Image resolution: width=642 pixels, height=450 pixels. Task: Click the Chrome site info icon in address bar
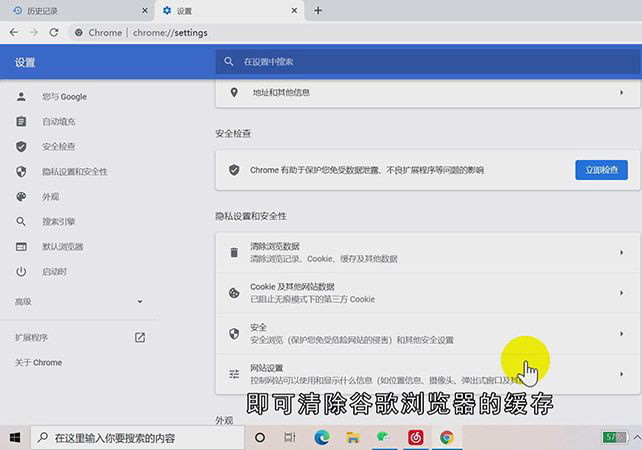coord(79,32)
